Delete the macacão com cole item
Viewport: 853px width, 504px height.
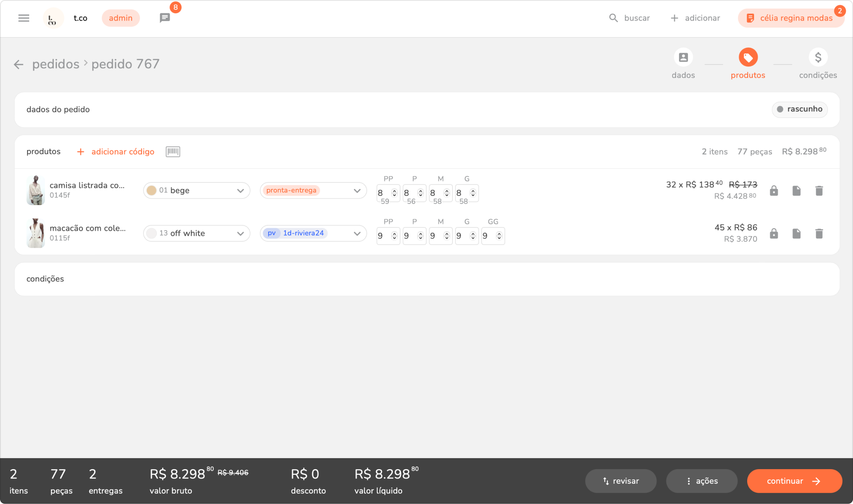coord(819,234)
